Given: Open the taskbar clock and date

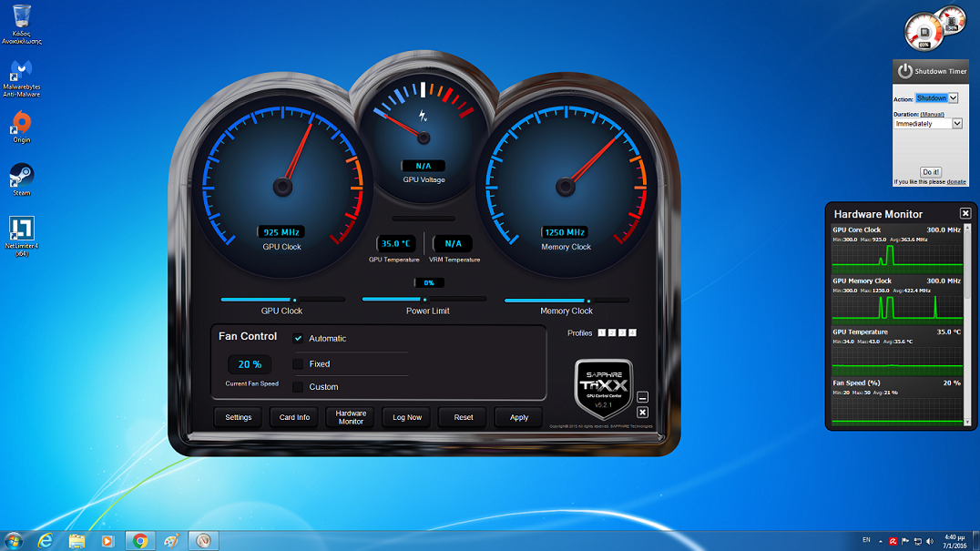Looking at the screenshot, I should click(954, 541).
